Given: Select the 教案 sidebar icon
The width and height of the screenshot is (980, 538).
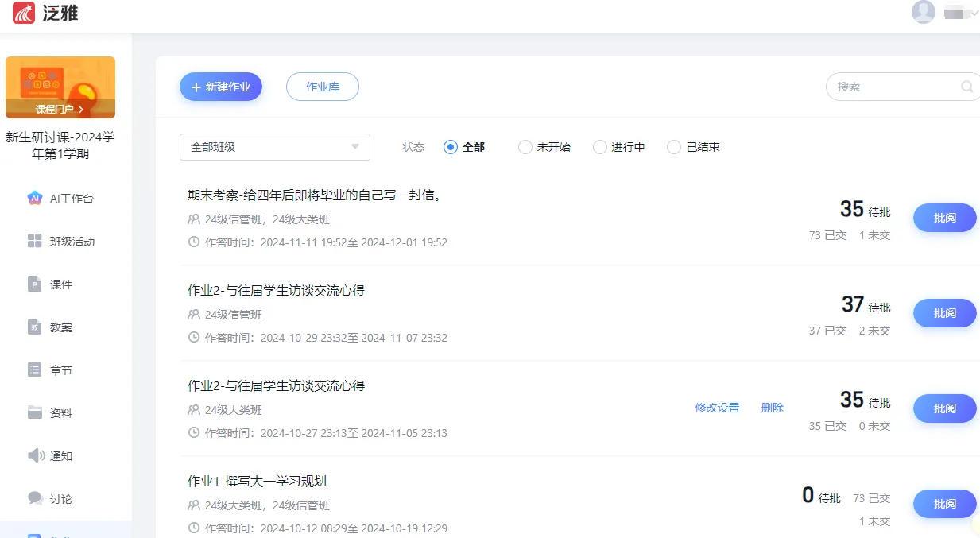Looking at the screenshot, I should pos(35,327).
